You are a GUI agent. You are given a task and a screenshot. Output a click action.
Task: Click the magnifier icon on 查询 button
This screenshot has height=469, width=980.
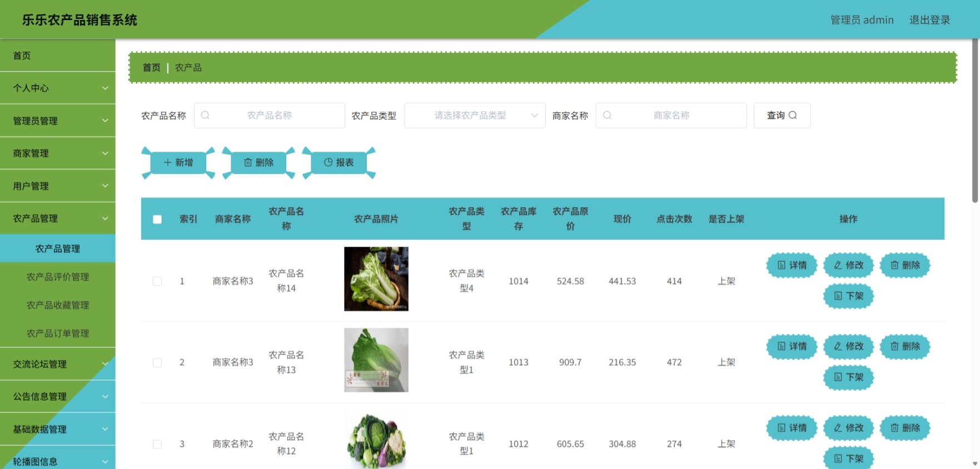point(793,115)
